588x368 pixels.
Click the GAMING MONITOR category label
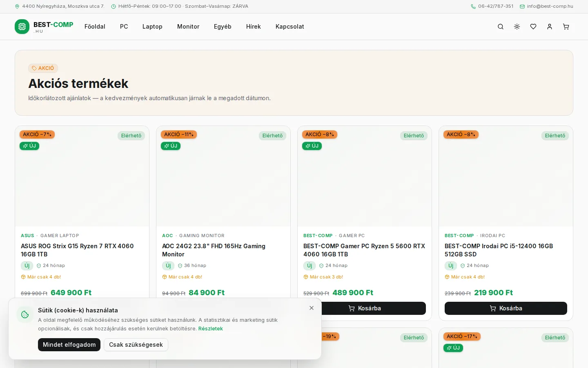[202, 236]
